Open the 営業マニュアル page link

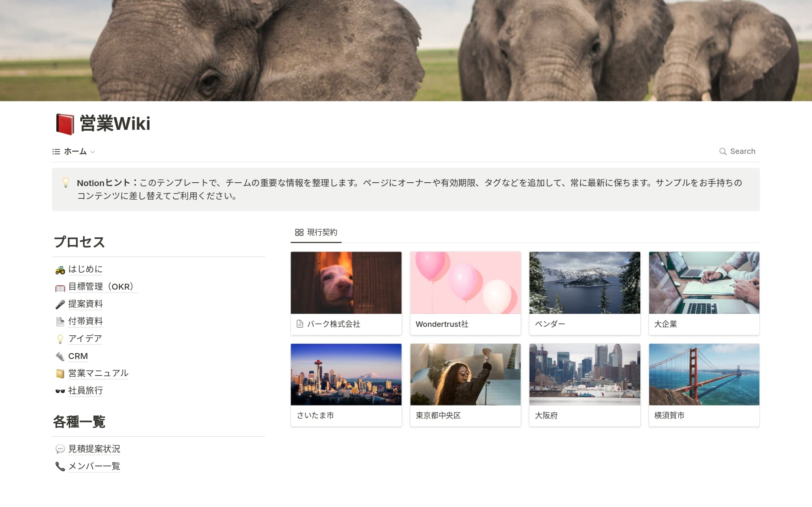pos(98,373)
